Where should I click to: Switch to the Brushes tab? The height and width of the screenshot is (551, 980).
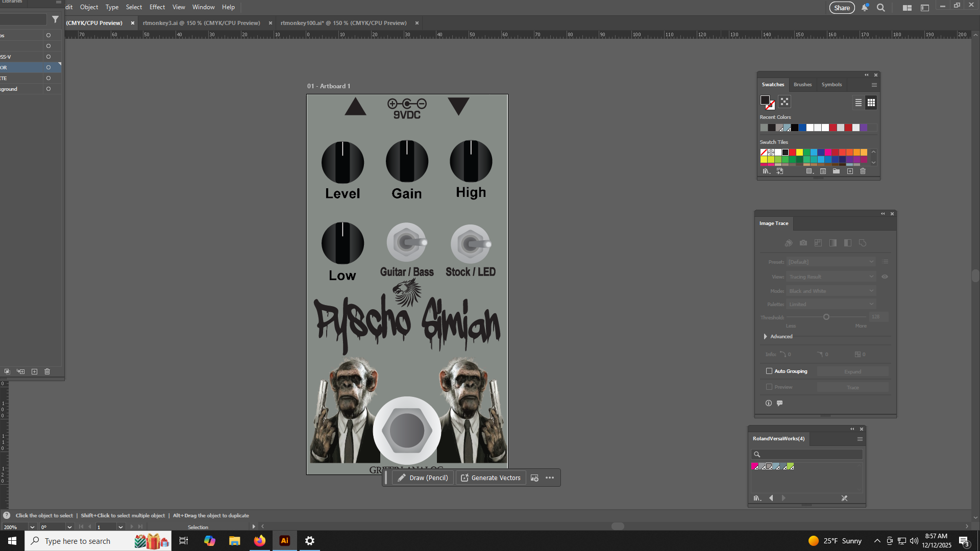(x=802, y=85)
